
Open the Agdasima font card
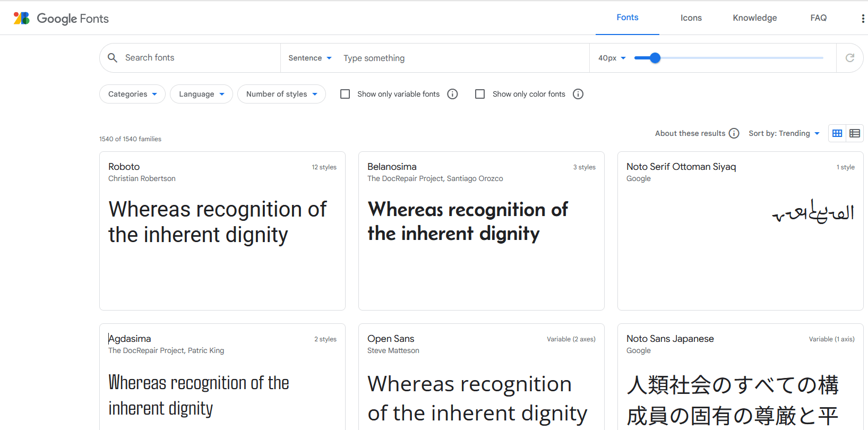(222, 377)
